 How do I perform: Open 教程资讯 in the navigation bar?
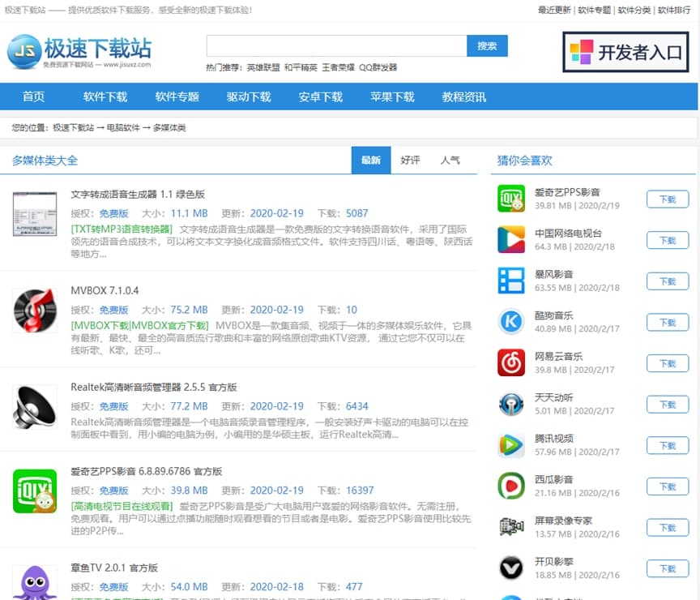(464, 96)
